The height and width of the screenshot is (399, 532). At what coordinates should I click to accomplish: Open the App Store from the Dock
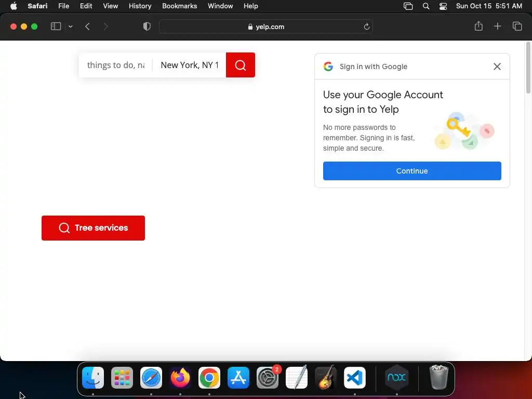(x=238, y=378)
